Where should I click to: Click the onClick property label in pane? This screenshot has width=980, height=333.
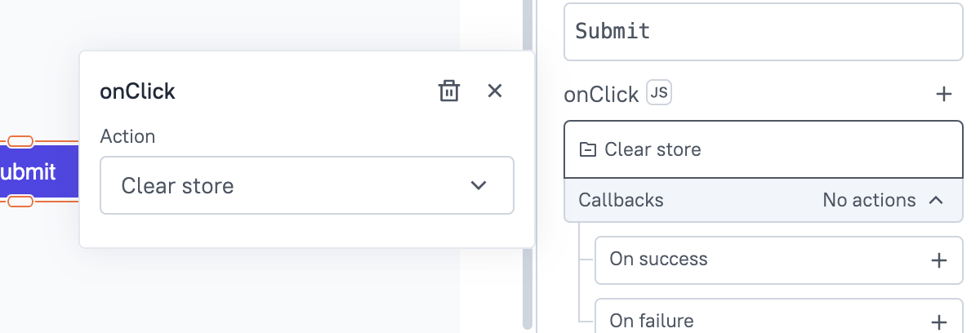pyautogui.click(x=601, y=95)
